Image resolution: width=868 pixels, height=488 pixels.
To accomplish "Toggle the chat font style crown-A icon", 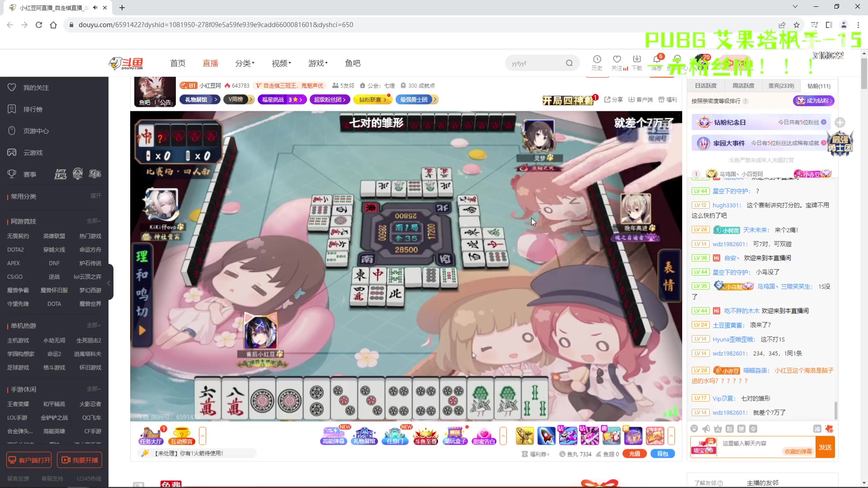I will (717, 428).
